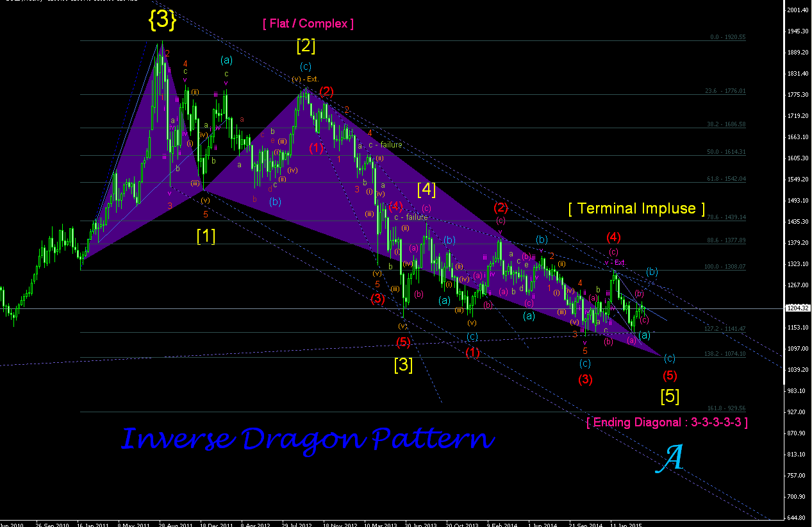812x527 pixels.
Task: Click price axis value 1435.30
Action: (x=798, y=222)
